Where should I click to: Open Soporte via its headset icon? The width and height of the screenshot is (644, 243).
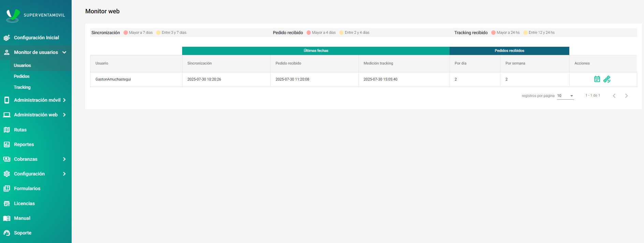coord(6,233)
